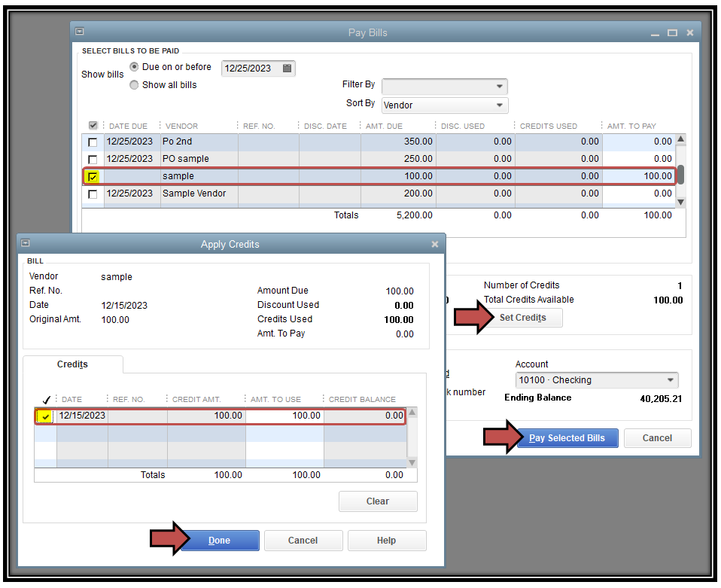Viewport: 721px width, 588px height.
Task: Expand the Filter By dropdown
Action: [x=499, y=87]
